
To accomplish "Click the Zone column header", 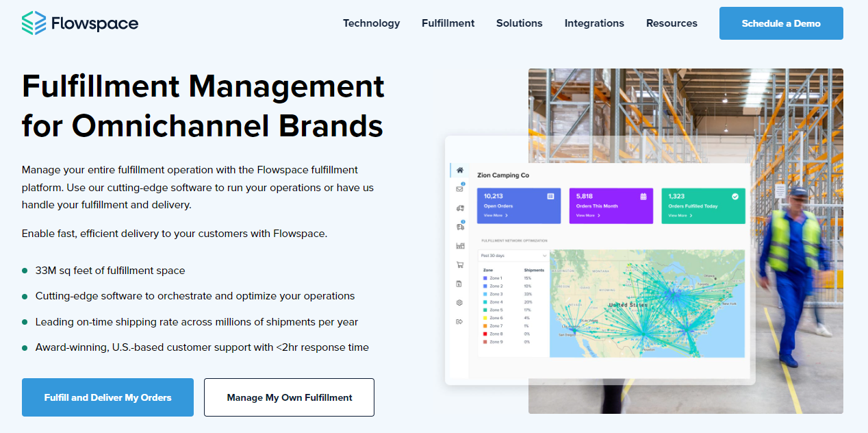I will click(488, 270).
